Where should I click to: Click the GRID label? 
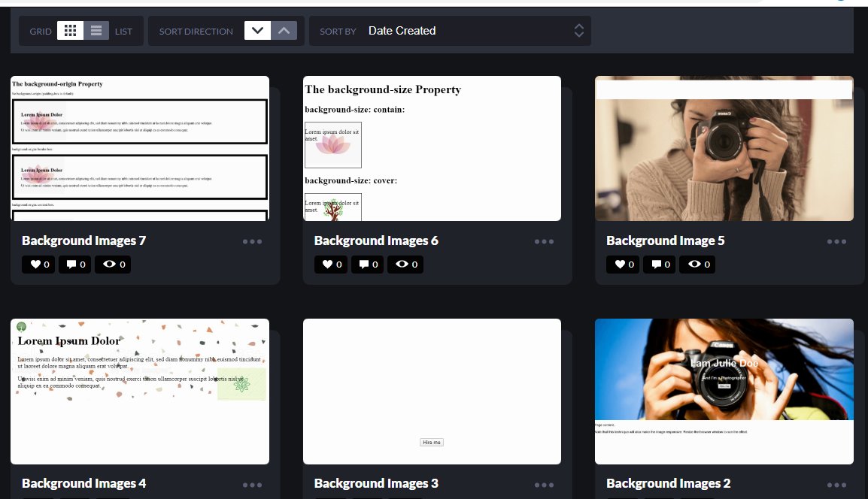pyautogui.click(x=41, y=32)
